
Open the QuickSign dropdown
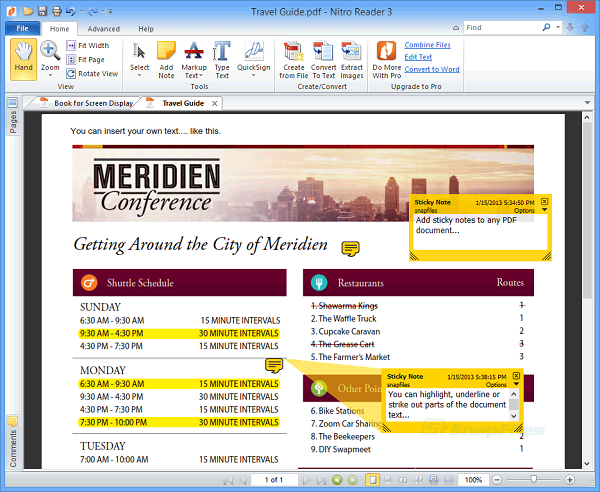point(254,76)
